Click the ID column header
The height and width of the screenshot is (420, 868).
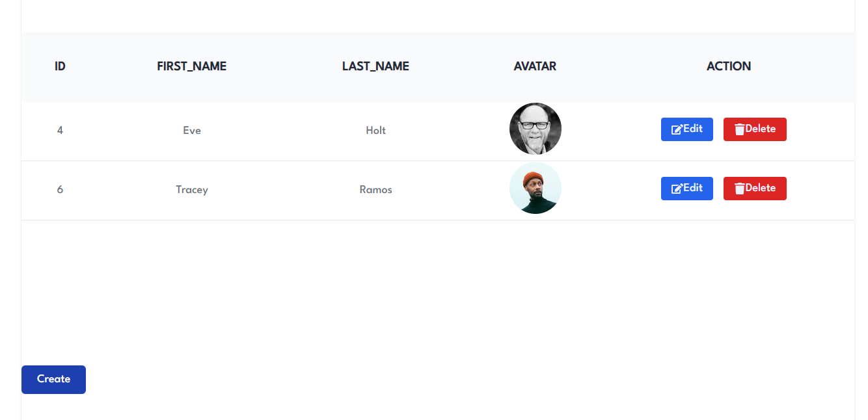point(59,66)
